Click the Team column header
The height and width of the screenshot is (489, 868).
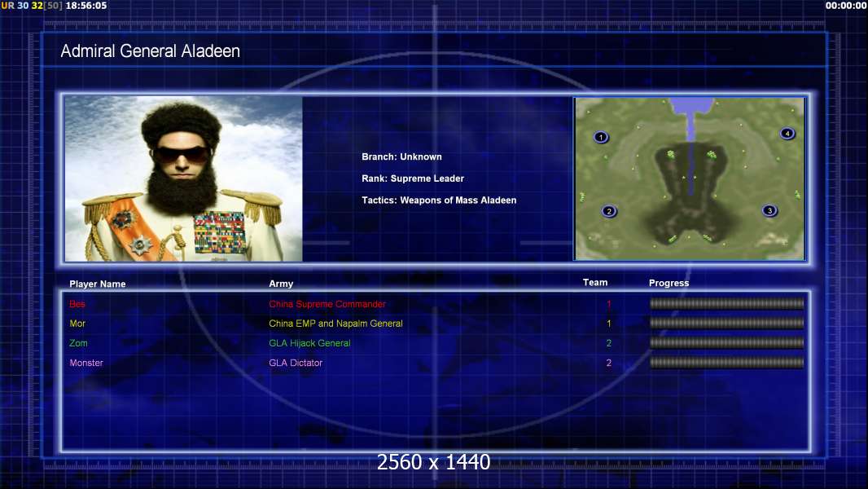pos(595,283)
